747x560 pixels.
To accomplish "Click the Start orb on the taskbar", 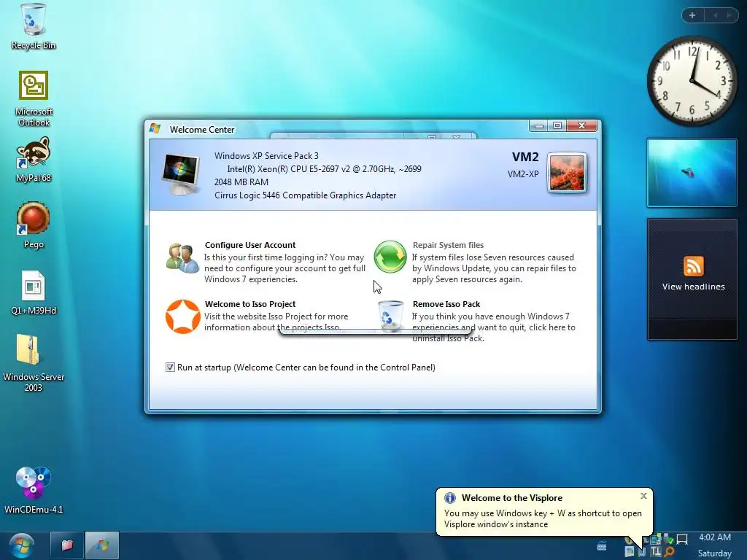I will click(22, 545).
